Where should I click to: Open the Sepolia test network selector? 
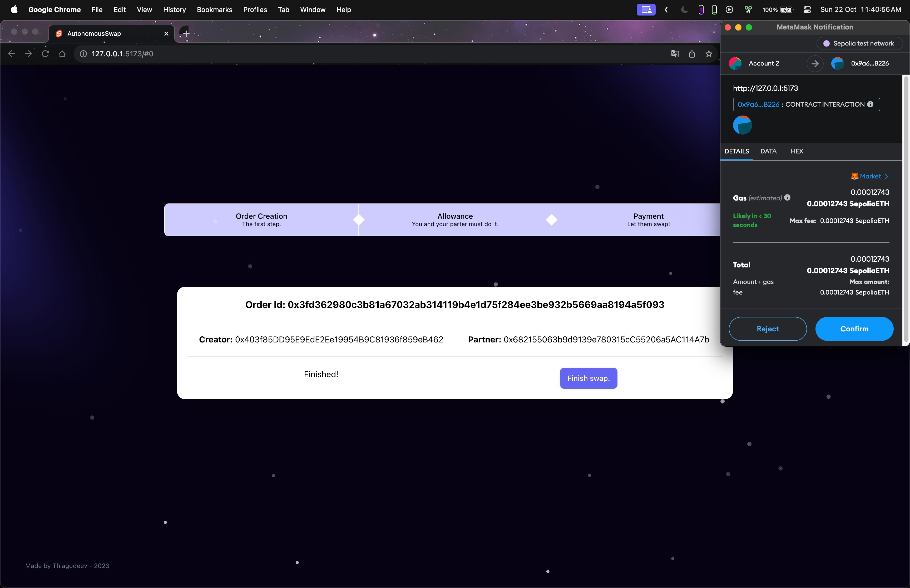pyautogui.click(x=859, y=43)
